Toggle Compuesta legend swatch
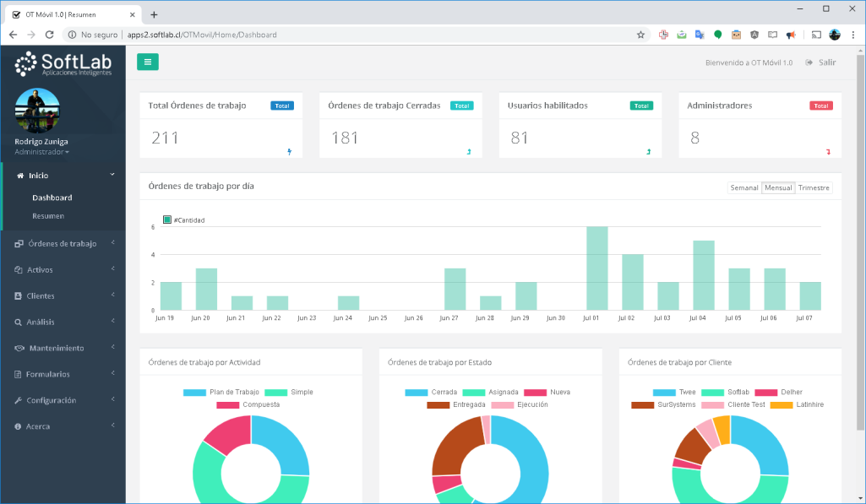866x504 pixels. pyautogui.click(x=227, y=404)
